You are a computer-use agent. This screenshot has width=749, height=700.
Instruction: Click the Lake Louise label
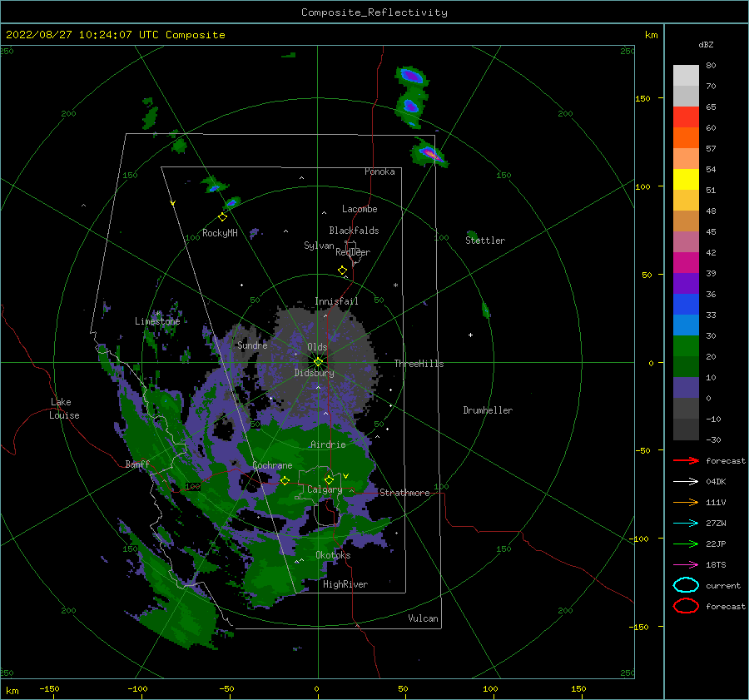tap(64, 409)
